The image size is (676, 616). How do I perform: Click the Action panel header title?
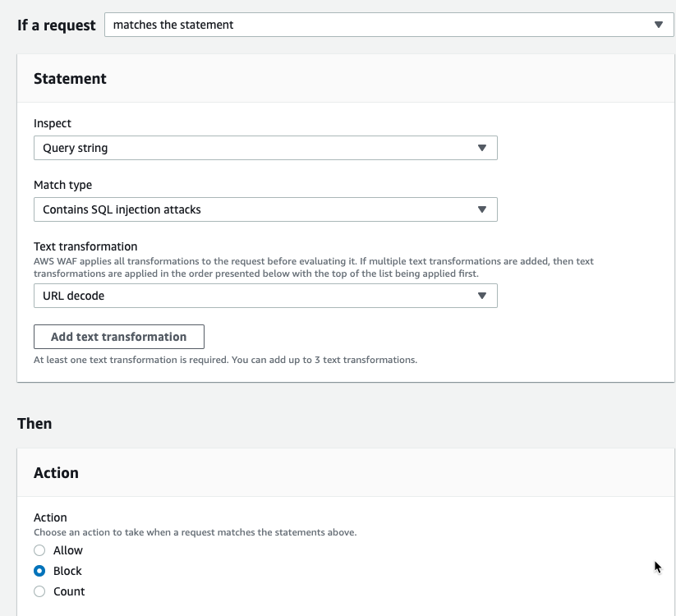[56, 473]
